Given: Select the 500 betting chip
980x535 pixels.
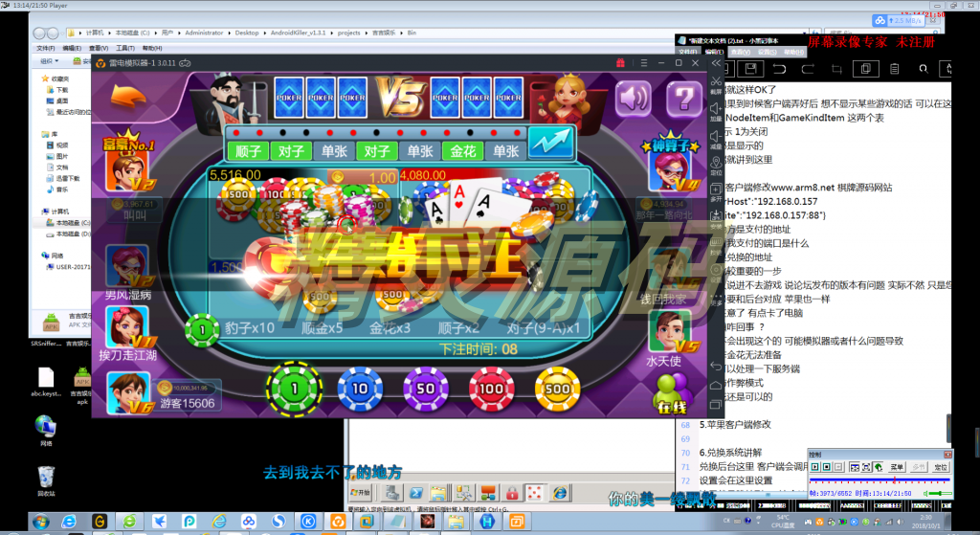Looking at the screenshot, I should click(x=557, y=389).
